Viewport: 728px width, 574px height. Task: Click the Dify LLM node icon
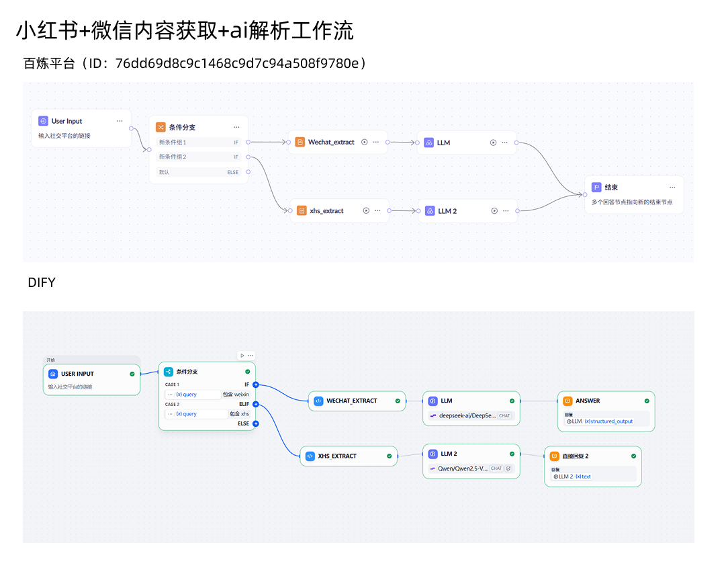pyautogui.click(x=433, y=401)
